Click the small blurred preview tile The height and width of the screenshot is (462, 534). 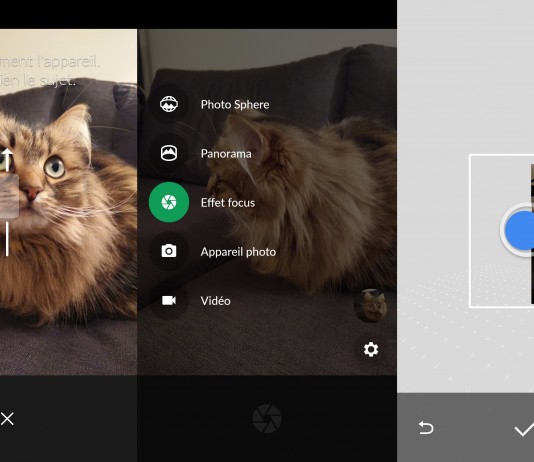point(9,195)
